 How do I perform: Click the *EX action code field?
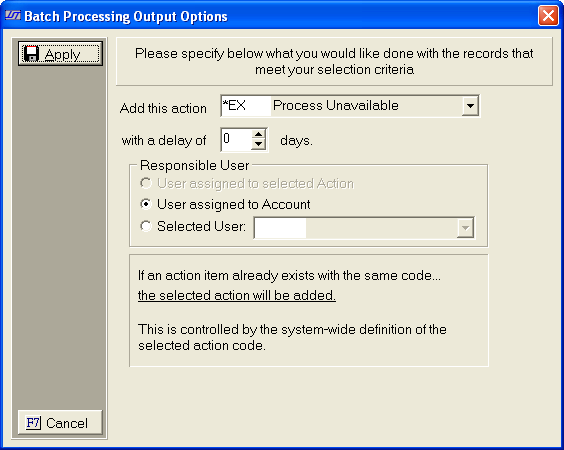pyautogui.click(x=246, y=106)
